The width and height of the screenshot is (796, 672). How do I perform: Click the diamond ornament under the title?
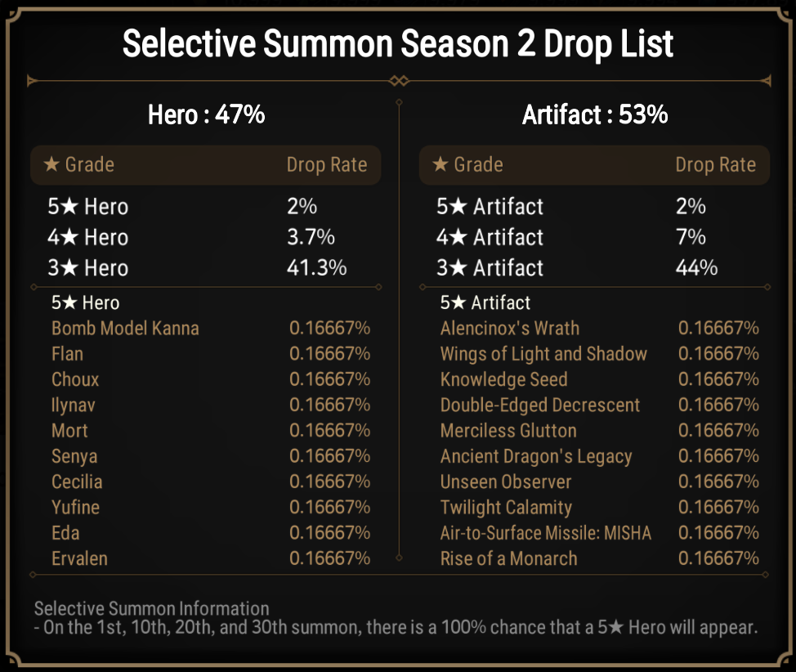coord(399,81)
